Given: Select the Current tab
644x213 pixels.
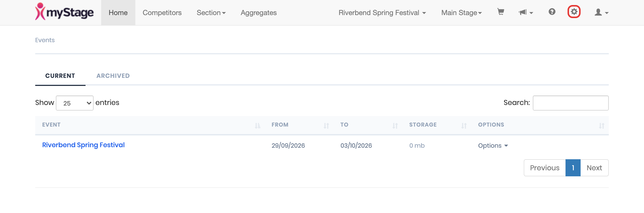Looking at the screenshot, I should pos(60,76).
